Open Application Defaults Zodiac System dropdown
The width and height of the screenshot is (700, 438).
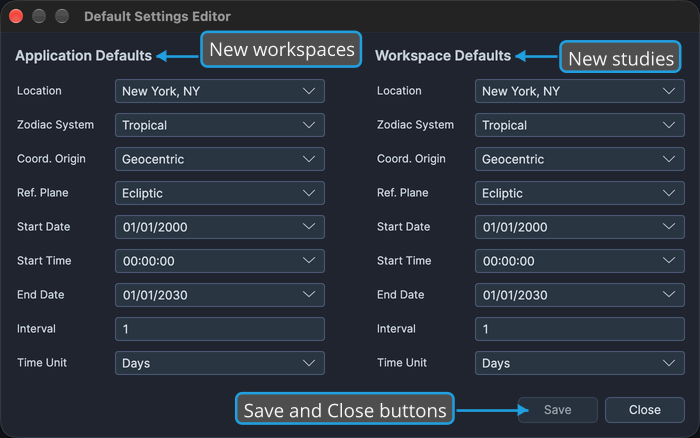click(x=220, y=125)
